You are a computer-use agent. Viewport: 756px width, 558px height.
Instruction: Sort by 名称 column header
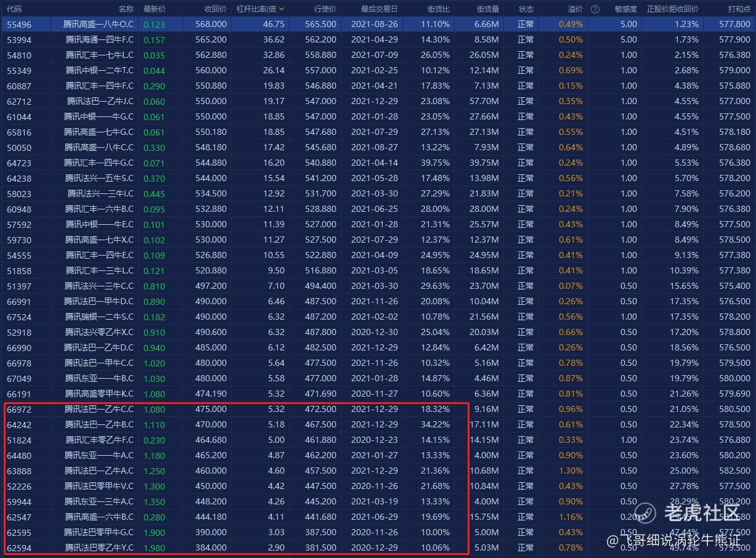126,9
